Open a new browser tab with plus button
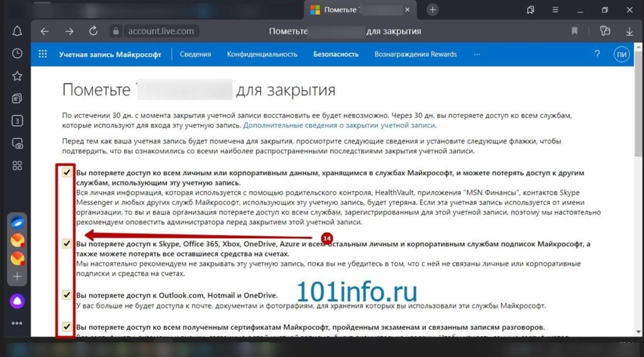The height and width of the screenshot is (357, 644). (433, 9)
